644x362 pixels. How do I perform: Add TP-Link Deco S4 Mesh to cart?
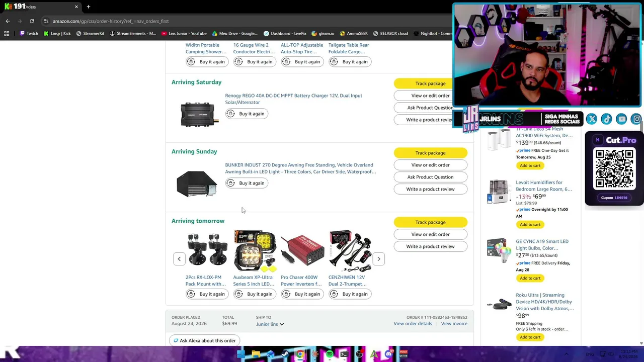coord(530,165)
